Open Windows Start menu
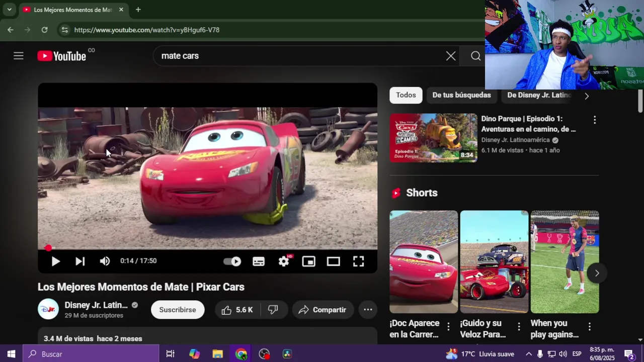Screen dimensions: 644x362 coord(11,354)
